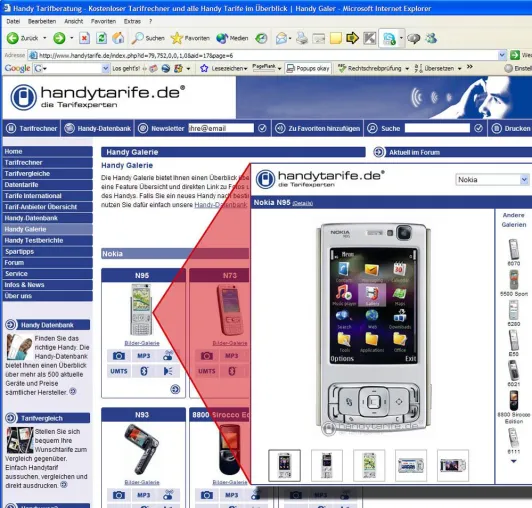This screenshot has height=508, width=532.
Task: Click the UMTS feature icon under N95
Action: (119, 371)
